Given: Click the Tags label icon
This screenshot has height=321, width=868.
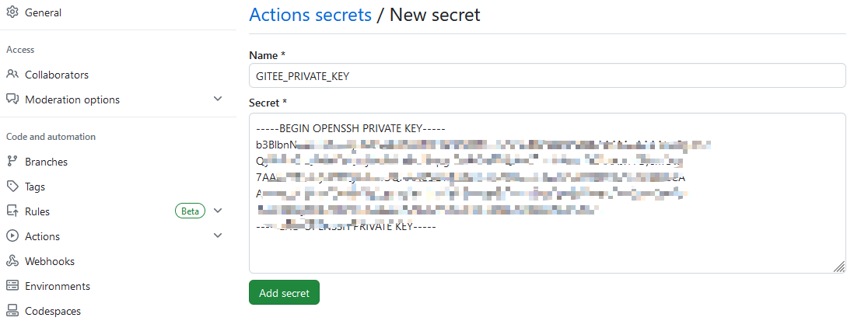Looking at the screenshot, I should pyautogui.click(x=12, y=187).
